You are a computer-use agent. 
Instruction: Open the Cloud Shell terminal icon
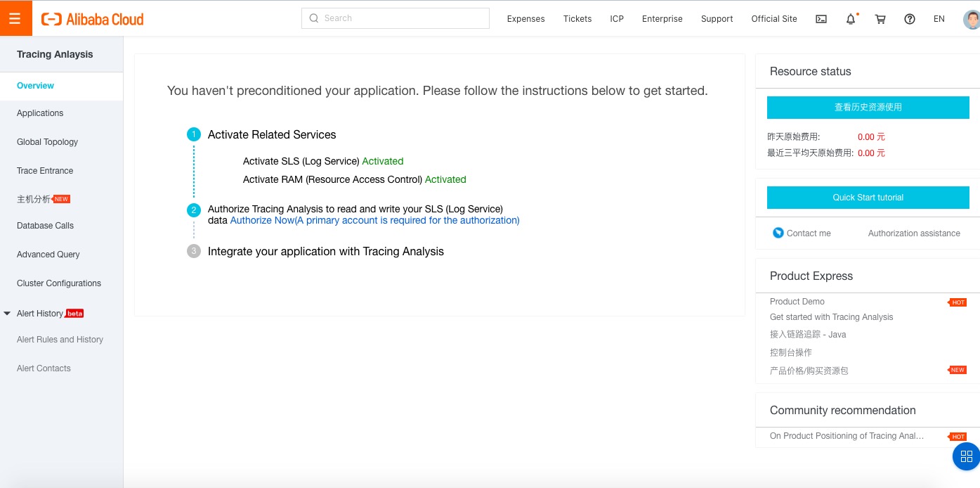pyautogui.click(x=821, y=19)
